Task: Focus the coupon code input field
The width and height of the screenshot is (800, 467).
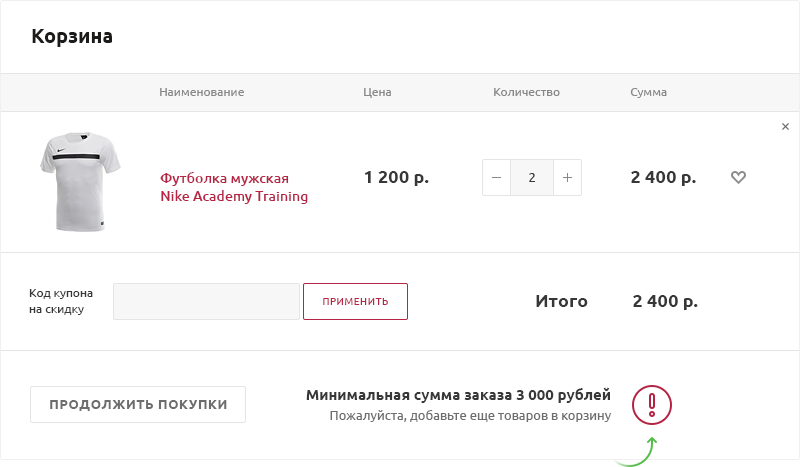Action: (x=206, y=301)
